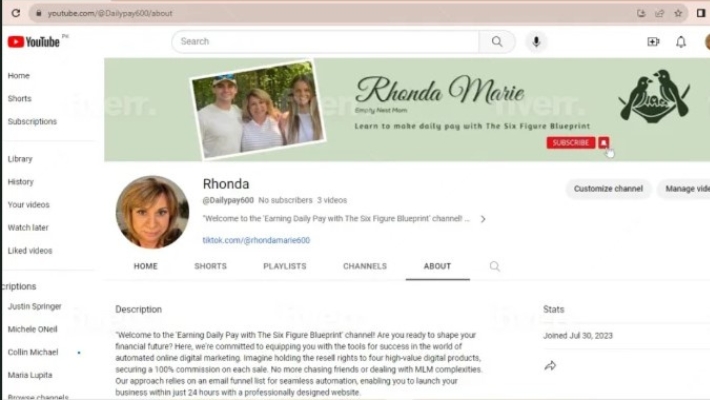Open the notifications bell
Viewport: 710px width, 400px height.
point(681,42)
